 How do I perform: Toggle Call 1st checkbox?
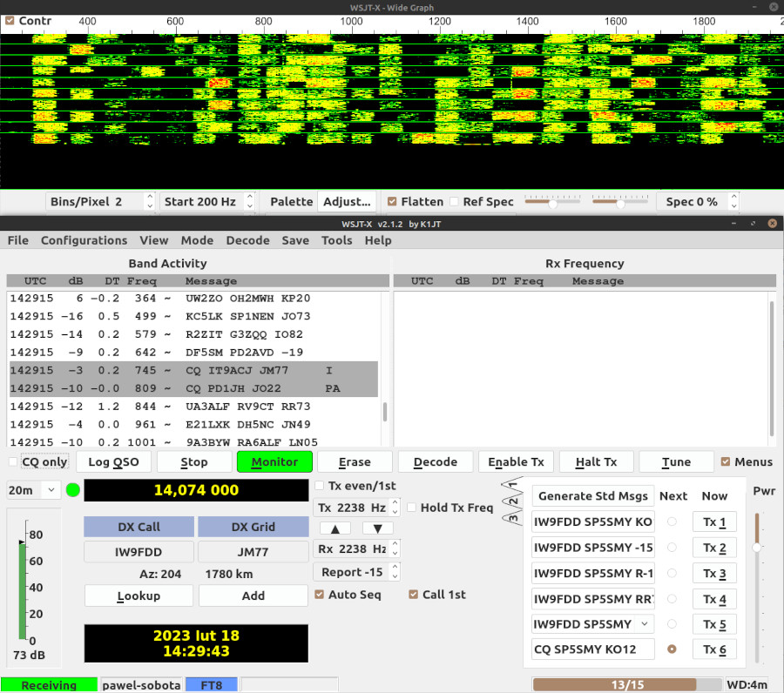coord(414,595)
